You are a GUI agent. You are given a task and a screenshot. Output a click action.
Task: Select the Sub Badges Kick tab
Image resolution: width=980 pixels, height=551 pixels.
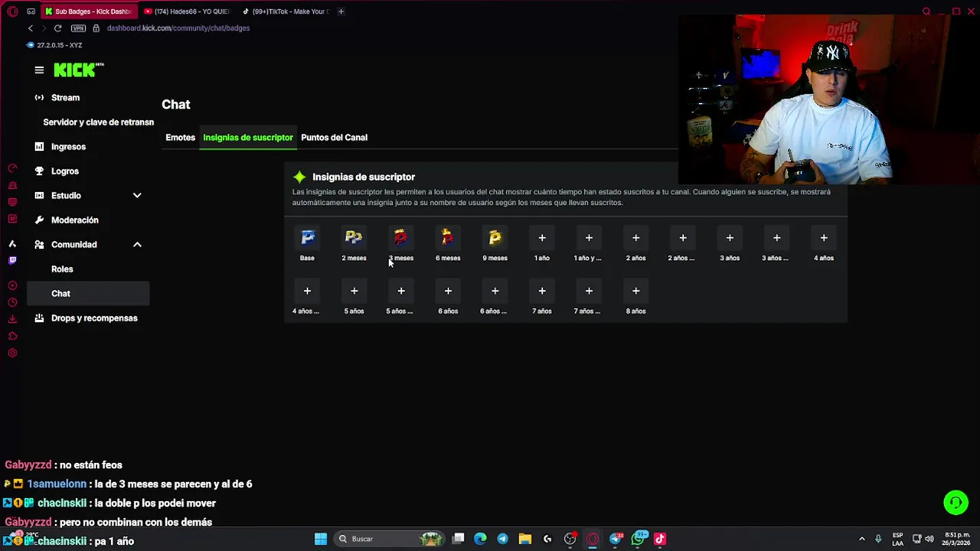[88, 11]
